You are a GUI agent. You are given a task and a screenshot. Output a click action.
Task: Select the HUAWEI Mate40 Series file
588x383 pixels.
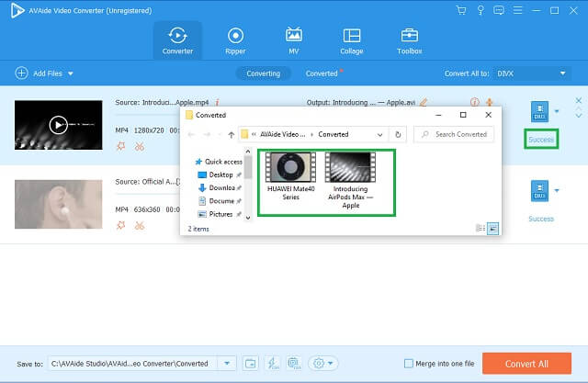290,176
